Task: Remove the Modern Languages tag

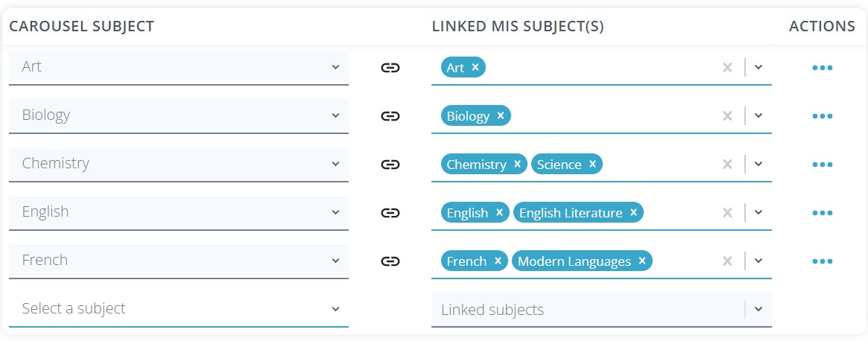Action: pyautogui.click(x=642, y=261)
